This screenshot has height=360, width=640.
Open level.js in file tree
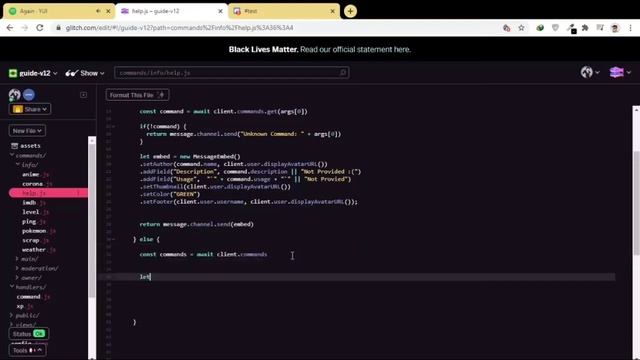(35, 212)
